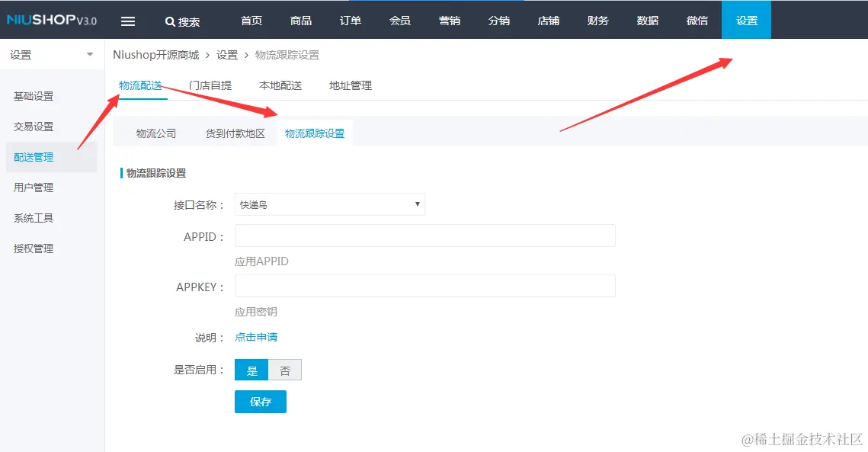Click the hamburger menu icon
The height and width of the screenshot is (452, 868).
point(128,20)
